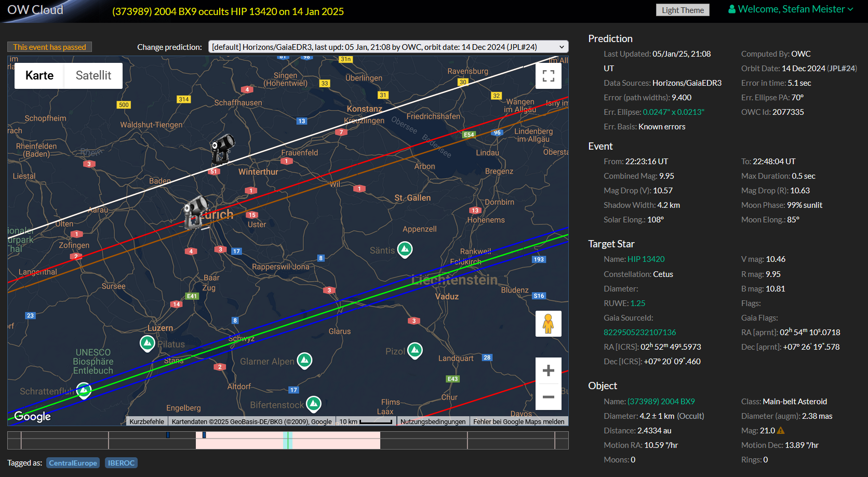Click the 10 km map scale
The width and height of the screenshot is (868, 477).
366,421
